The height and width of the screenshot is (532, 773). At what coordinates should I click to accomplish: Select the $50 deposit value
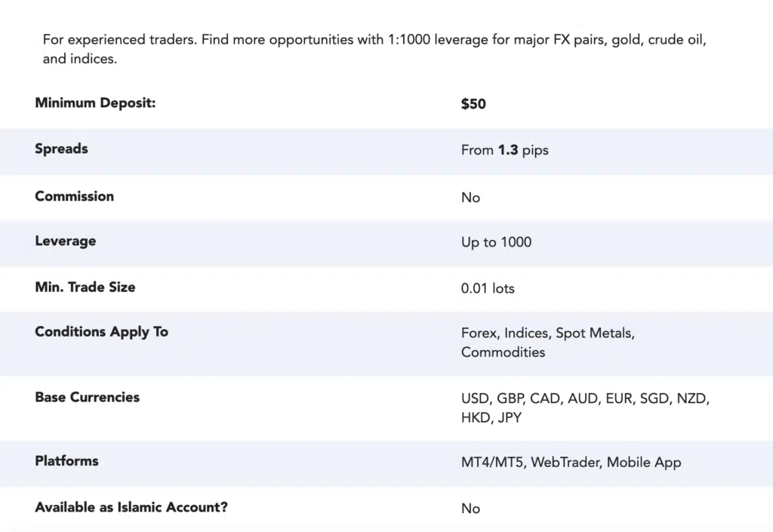473,104
